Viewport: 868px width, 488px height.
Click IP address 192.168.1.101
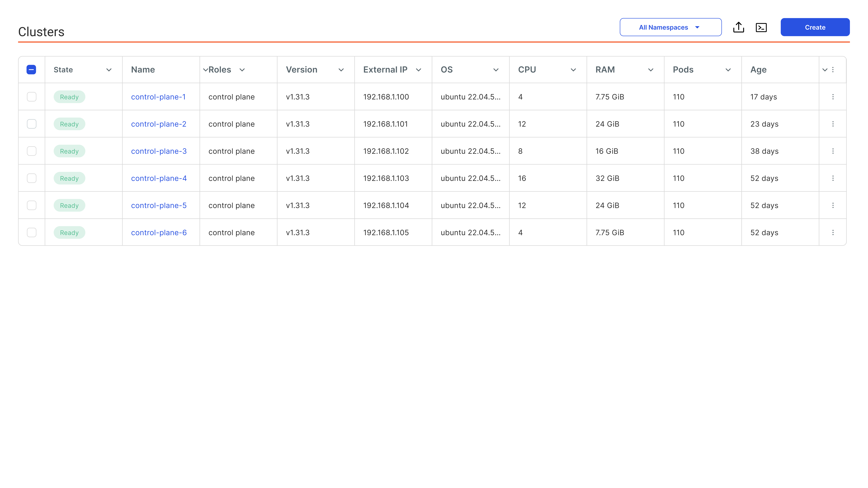click(386, 124)
